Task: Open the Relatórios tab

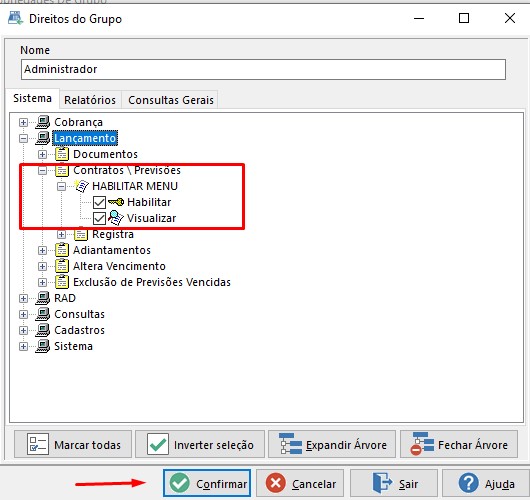Action: [90, 100]
